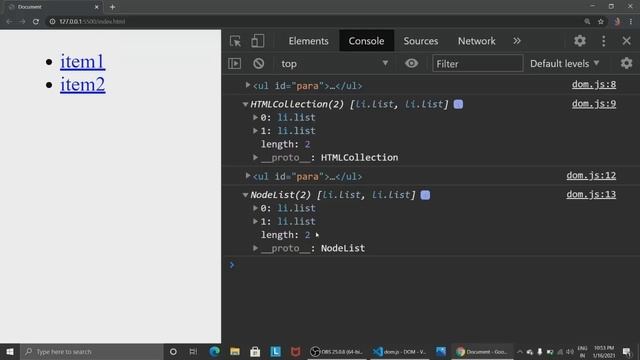Collapse the HTMLCollection(2) entry
The width and height of the screenshot is (640, 360).
coord(245,104)
